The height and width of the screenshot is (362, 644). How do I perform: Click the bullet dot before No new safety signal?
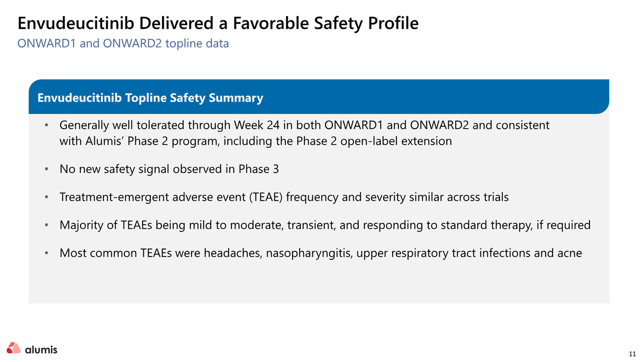click(x=47, y=169)
